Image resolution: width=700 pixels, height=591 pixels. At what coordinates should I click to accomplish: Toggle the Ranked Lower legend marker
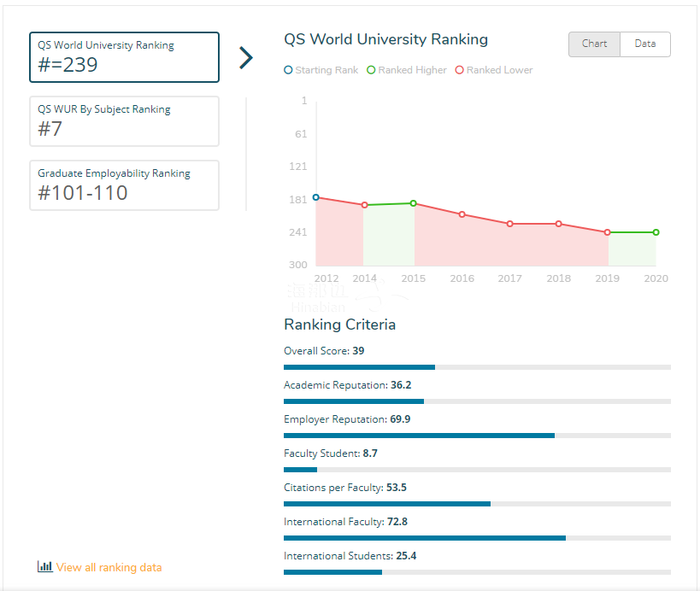[459, 70]
